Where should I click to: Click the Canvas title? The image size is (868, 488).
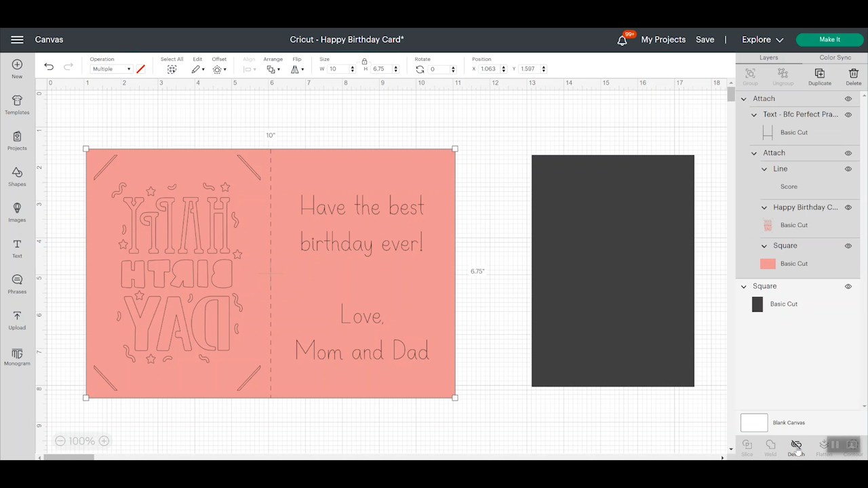pyautogui.click(x=49, y=40)
